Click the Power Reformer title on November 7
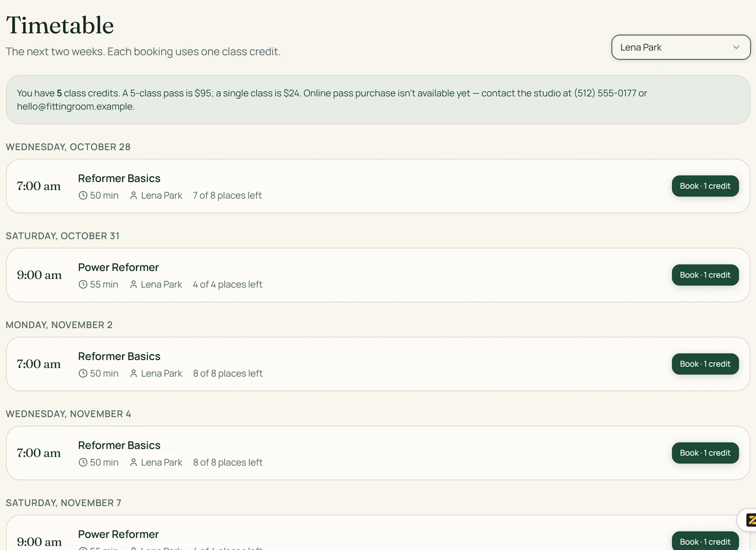756x550 pixels. point(118,534)
